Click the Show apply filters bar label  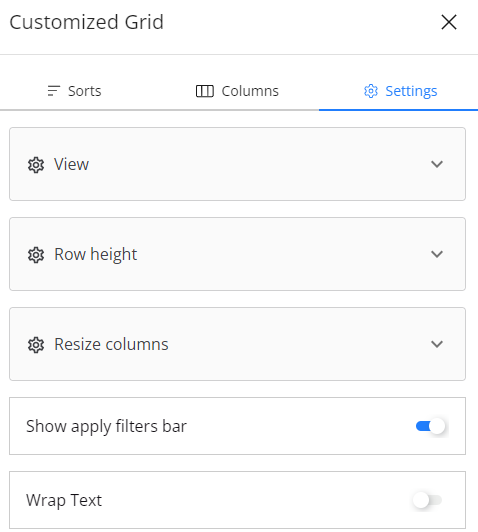click(x=107, y=426)
